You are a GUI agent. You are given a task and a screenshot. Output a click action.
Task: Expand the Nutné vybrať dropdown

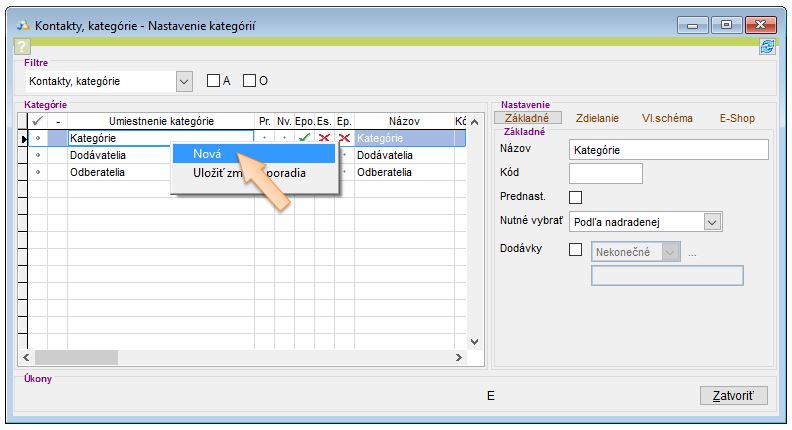pyautogui.click(x=711, y=222)
